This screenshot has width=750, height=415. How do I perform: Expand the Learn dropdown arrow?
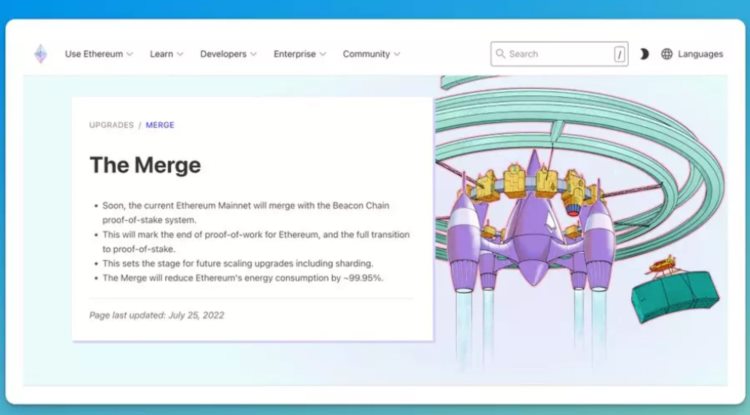tap(180, 54)
